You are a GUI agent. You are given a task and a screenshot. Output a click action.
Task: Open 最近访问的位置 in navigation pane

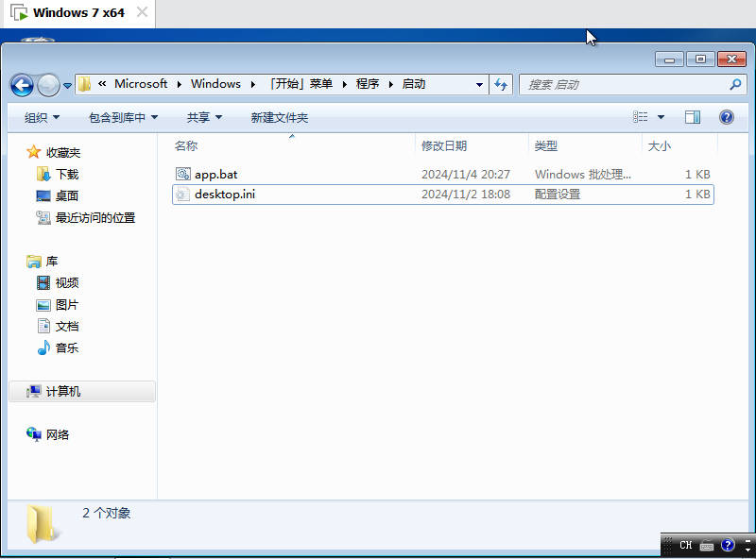95,218
